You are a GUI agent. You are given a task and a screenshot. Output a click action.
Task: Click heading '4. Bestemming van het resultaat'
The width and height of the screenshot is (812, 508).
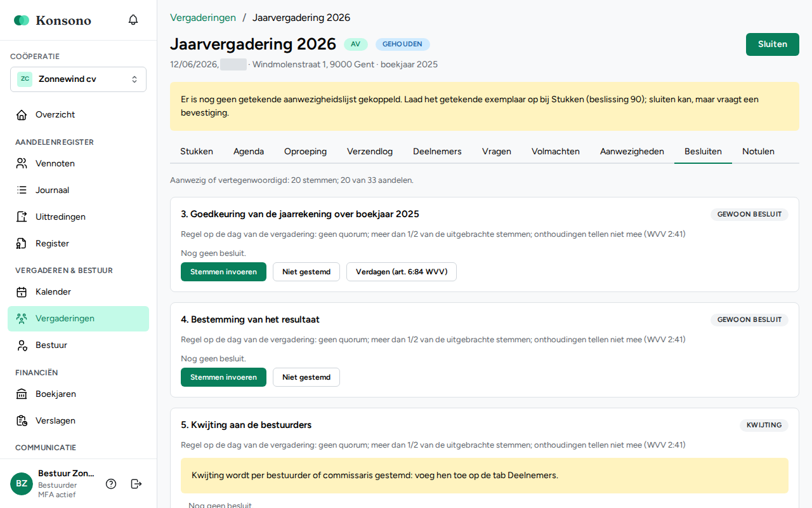click(x=250, y=319)
